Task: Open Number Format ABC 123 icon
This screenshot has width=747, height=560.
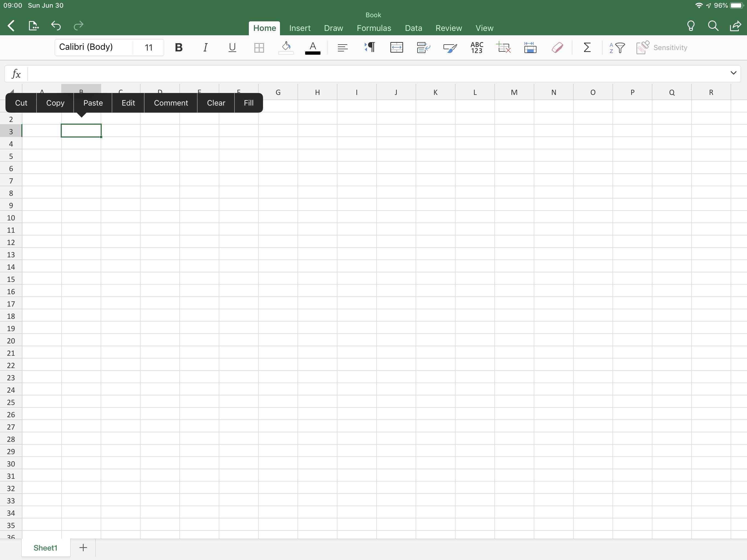Action: click(477, 48)
